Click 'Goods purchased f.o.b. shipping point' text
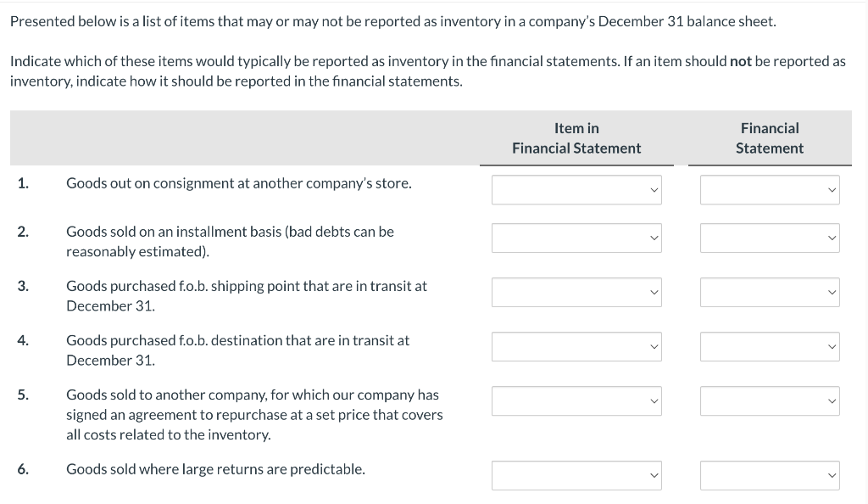 coord(247,286)
